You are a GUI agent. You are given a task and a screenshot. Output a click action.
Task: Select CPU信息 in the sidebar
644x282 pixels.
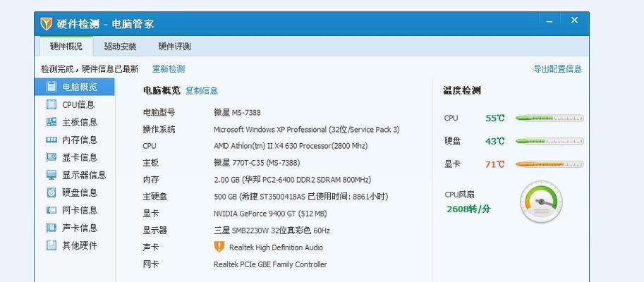coord(74,104)
